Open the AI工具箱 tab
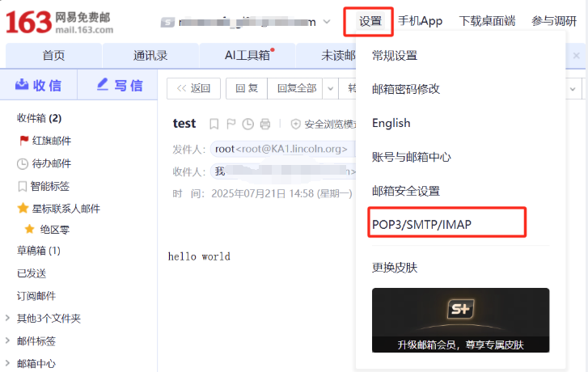Viewport: 588px width, 372px height. click(x=247, y=56)
